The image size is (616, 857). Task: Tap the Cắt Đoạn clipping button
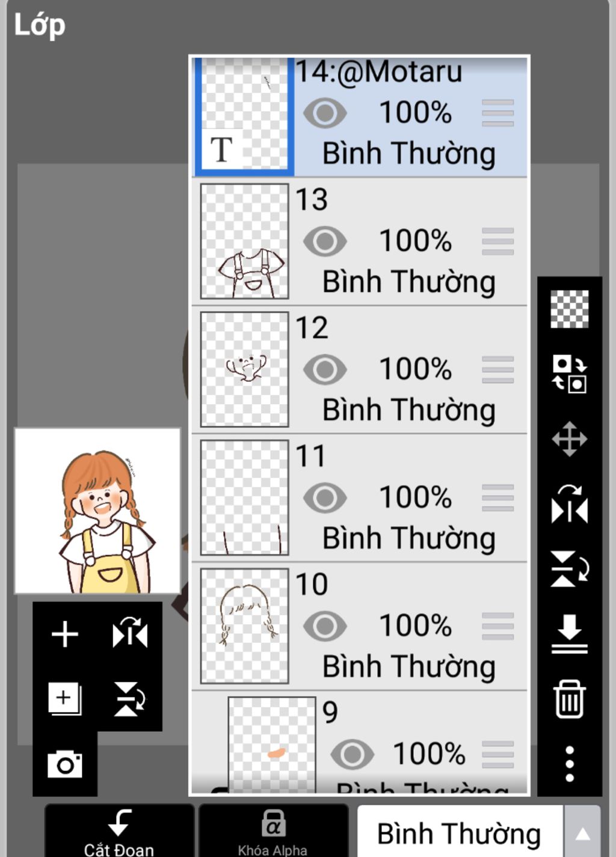(x=119, y=831)
